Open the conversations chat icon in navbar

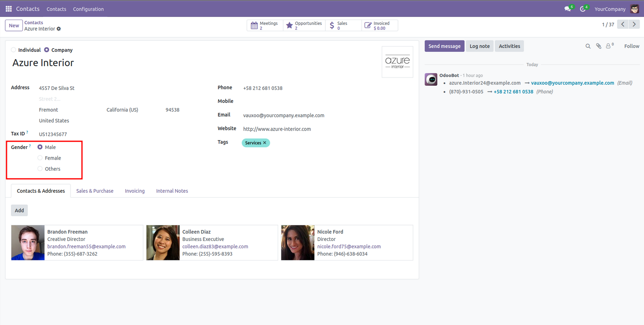(x=568, y=9)
